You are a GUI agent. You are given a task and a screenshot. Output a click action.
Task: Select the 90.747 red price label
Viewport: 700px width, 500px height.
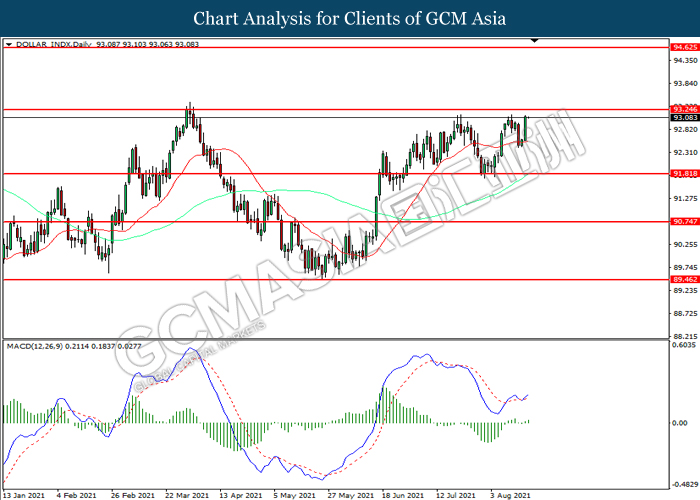pyautogui.click(x=685, y=221)
